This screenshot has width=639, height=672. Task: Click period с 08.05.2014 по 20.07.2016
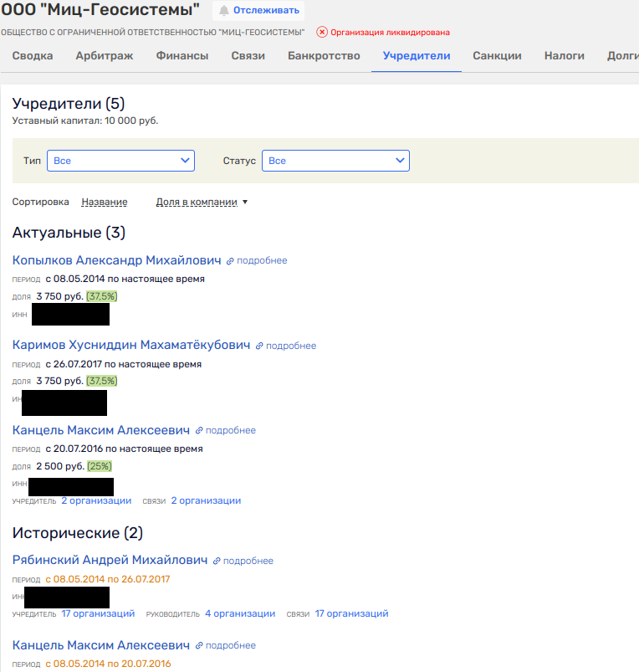108,664
